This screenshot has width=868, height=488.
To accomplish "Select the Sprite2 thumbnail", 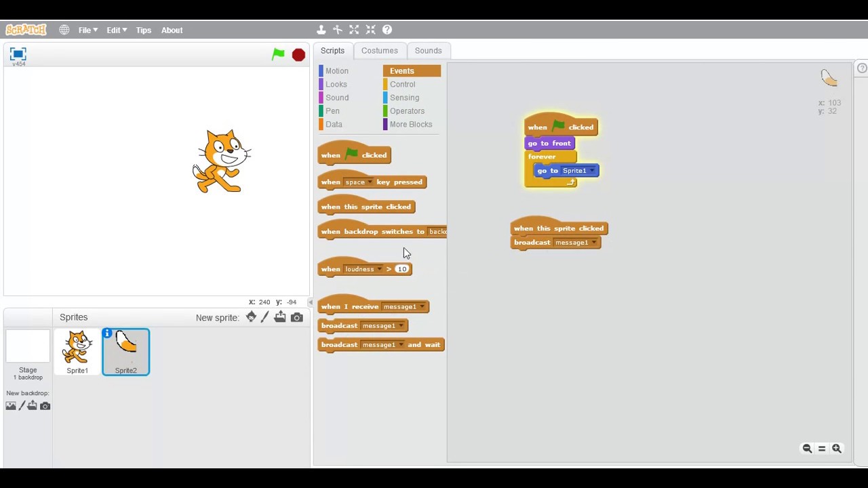I will point(125,352).
